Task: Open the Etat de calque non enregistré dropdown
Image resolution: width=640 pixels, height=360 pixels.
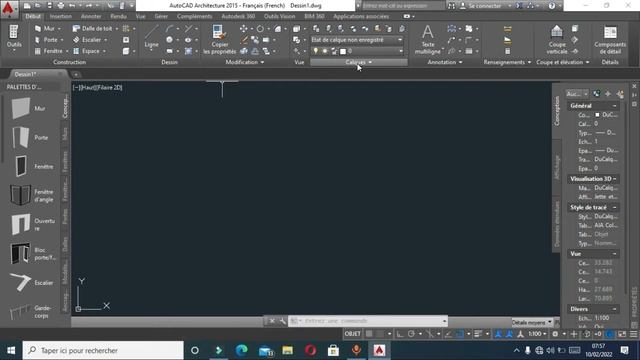Action: pos(357,40)
